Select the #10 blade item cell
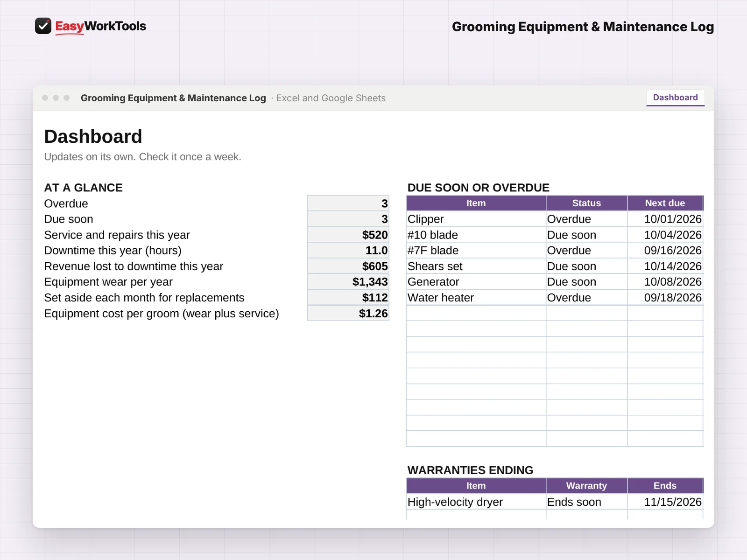747x560 pixels. coord(476,235)
